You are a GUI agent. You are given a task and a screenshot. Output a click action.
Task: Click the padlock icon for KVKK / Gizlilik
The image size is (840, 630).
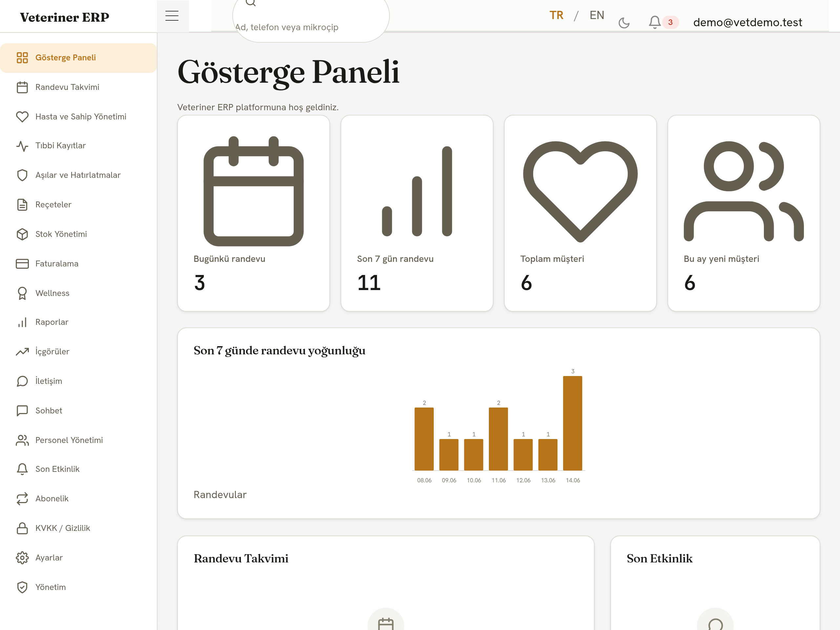coord(22,528)
